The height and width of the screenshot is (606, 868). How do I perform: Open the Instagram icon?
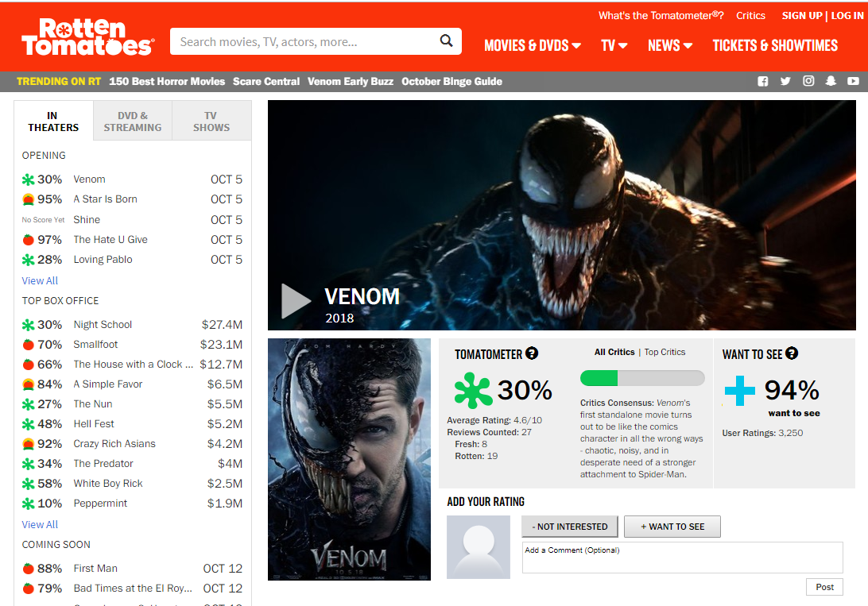[808, 81]
